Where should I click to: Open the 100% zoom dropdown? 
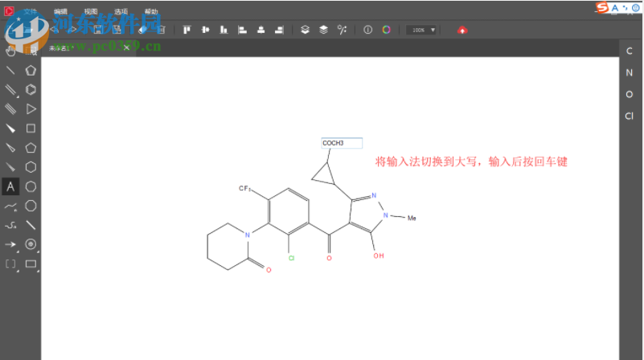point(421,30)
